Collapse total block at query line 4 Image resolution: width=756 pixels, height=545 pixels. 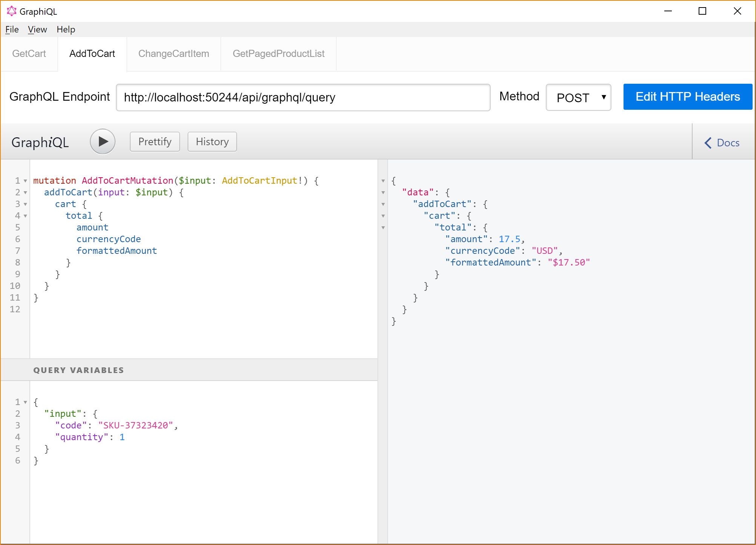tap(25, 216)
